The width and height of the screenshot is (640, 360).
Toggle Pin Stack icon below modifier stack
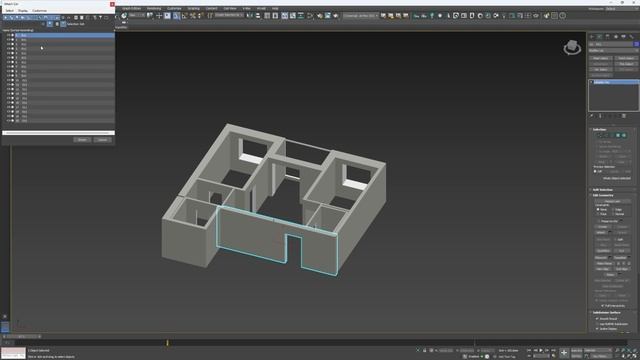pos(592,116)
